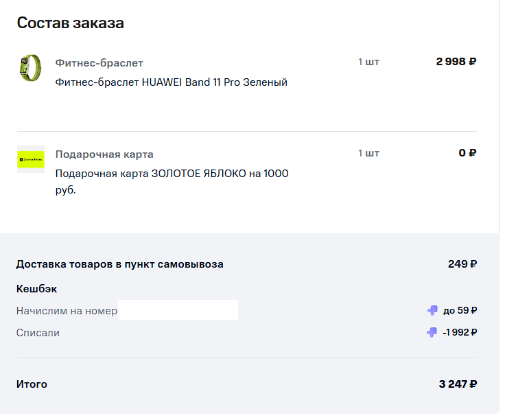This screenshot has height=420, width=505.
Task: Click the Доставка товаров в пункт самовывоза label
Action: 120,264
